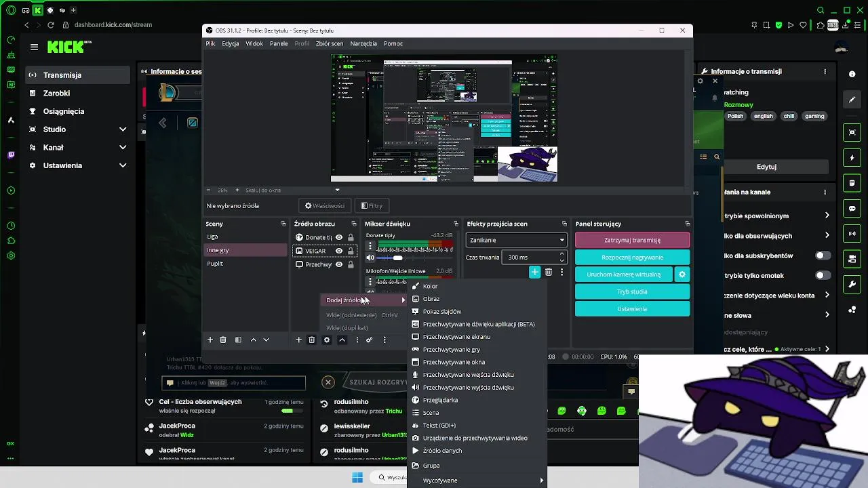Choose Obraz from the source menu

coord(477,299)
